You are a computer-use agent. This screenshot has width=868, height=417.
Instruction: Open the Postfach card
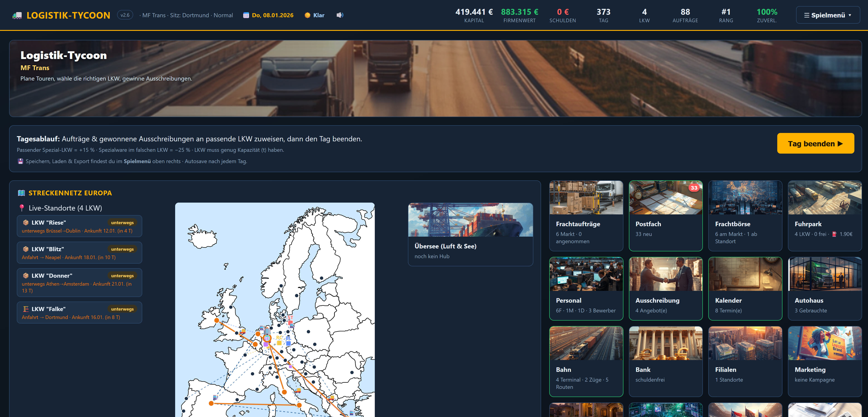coord(665,216)
